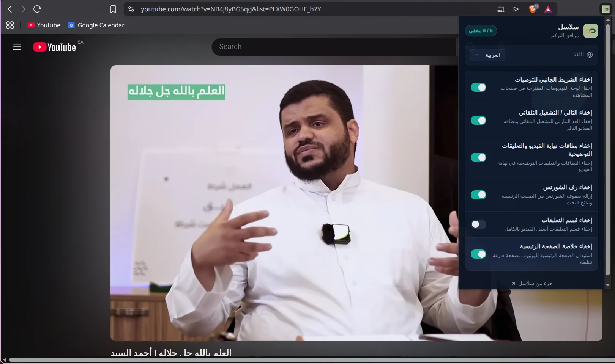Image resolution: width=615 pixels, height=364 pixels.
Task: Open Brave Rewards triangle icon
Action: click(x=548, y=9)
